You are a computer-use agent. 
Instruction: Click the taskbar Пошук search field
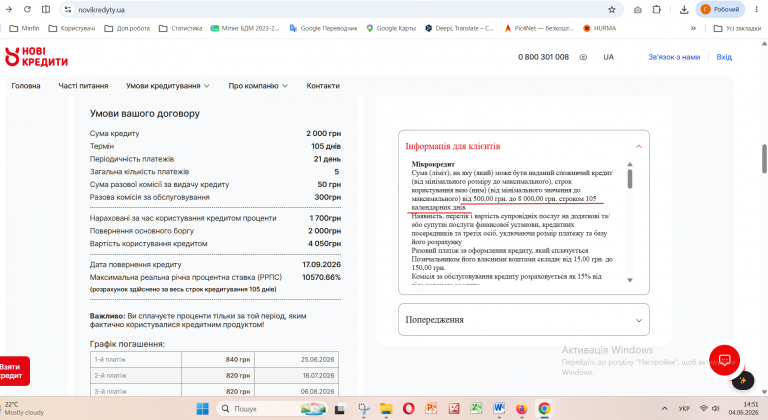[272, 408]
